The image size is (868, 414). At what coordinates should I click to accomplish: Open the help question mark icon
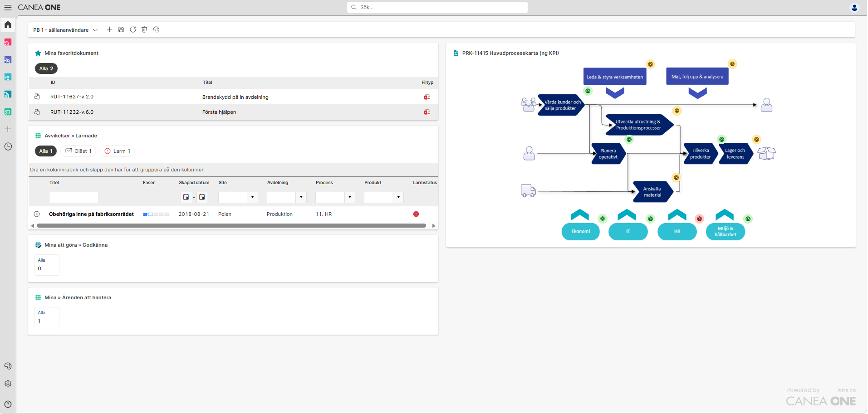(8, 404)
